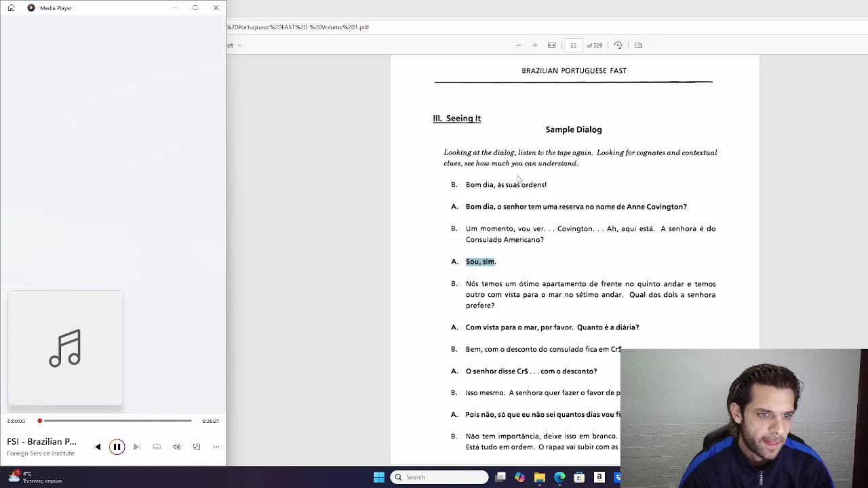This screenshot has width=868, height=488.
Task: Click the fit to width icon
Action: point(552,45)
